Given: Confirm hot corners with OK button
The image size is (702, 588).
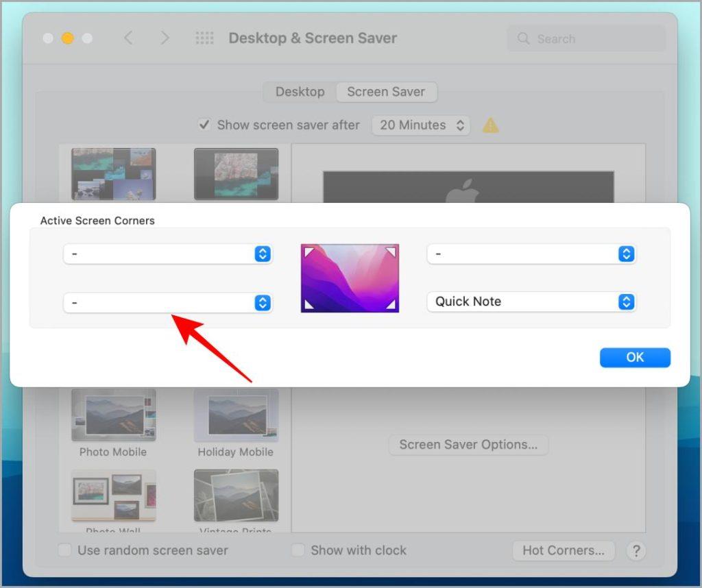Looking at the screenshot, I should [635, 358].
